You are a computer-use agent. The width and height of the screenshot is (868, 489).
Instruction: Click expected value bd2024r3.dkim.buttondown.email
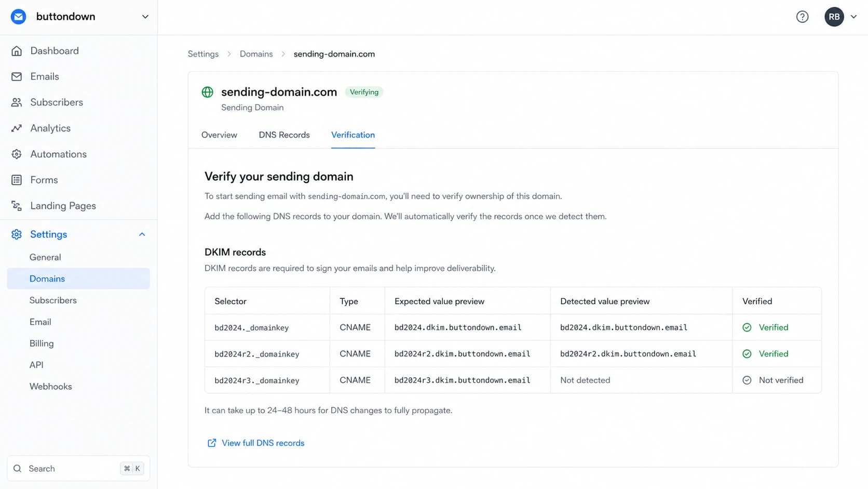point(462,380)
